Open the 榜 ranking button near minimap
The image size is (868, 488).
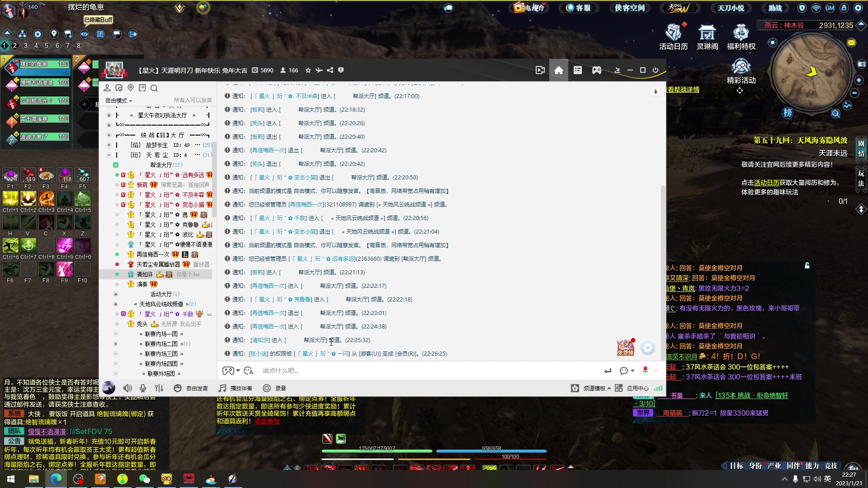(788, 113)
